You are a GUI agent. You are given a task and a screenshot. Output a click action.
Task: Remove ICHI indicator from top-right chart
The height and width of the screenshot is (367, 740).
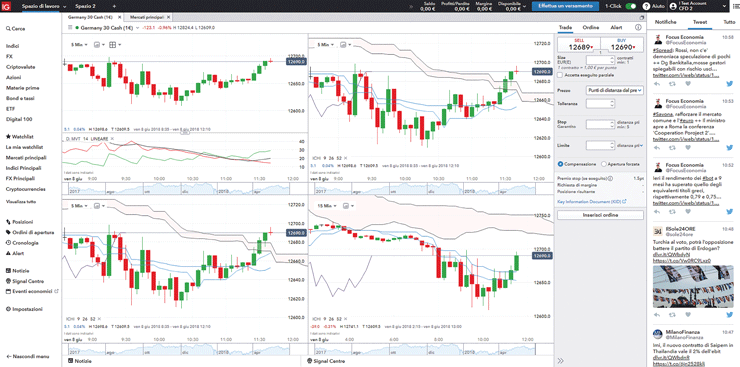click(x=345, y=158)
